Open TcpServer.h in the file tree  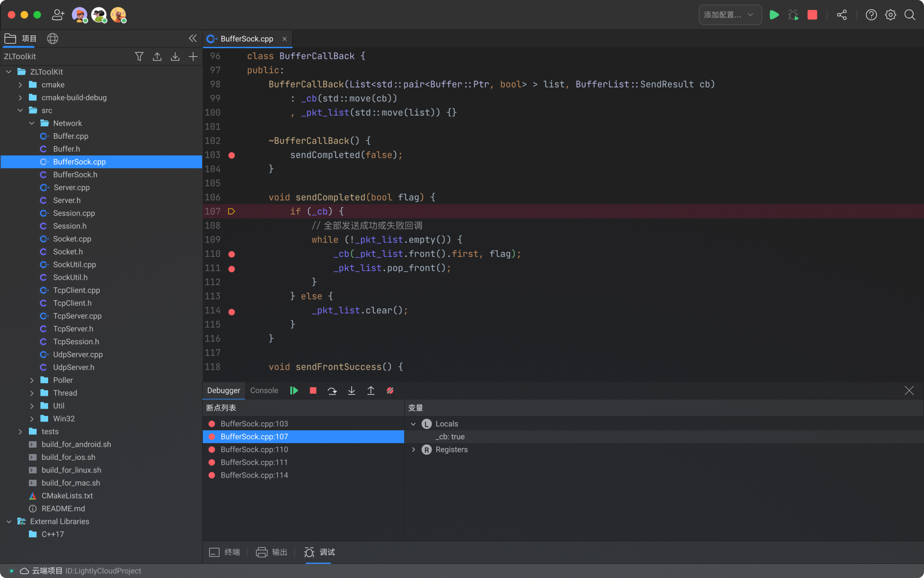pos(73,329)
